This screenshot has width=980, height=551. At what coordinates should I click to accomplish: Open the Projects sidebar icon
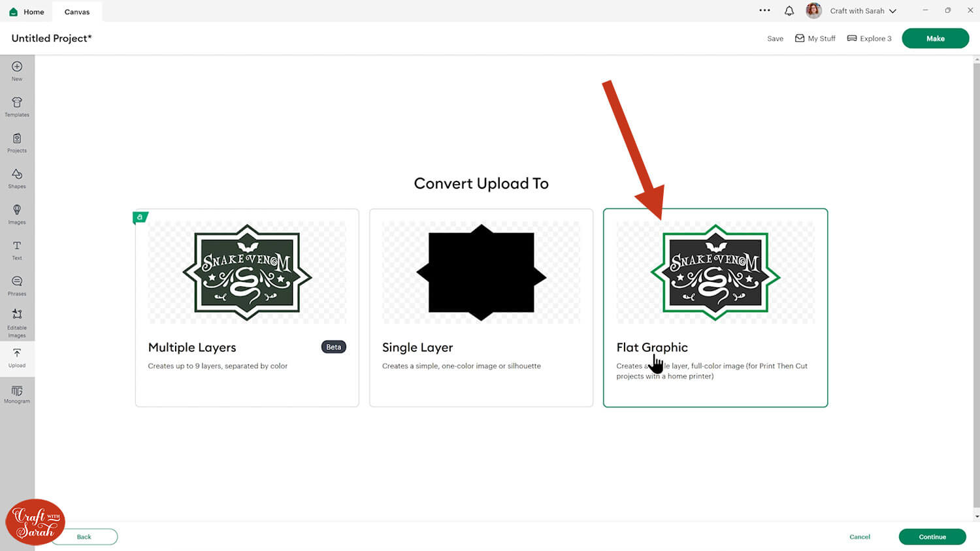pos(17,138)
